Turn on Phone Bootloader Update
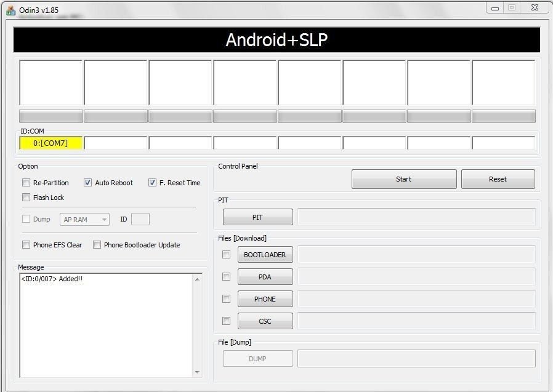Viewport: 553px width, 392px height. coord(97,245)
